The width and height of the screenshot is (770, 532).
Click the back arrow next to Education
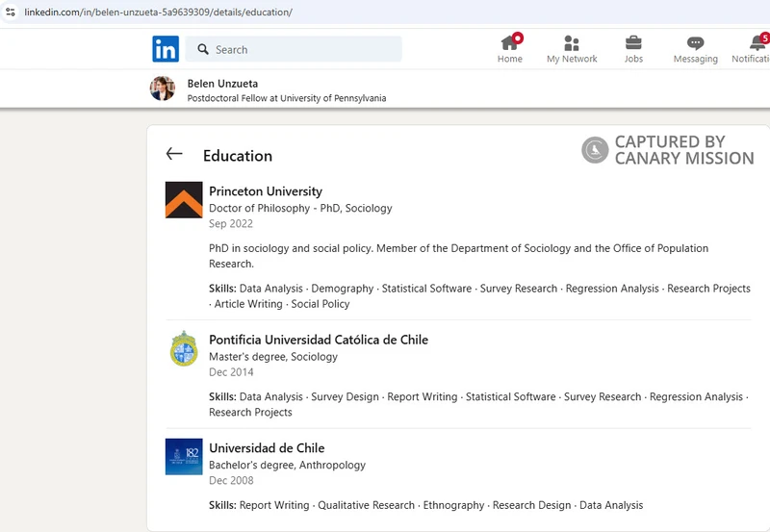(174, 154)
